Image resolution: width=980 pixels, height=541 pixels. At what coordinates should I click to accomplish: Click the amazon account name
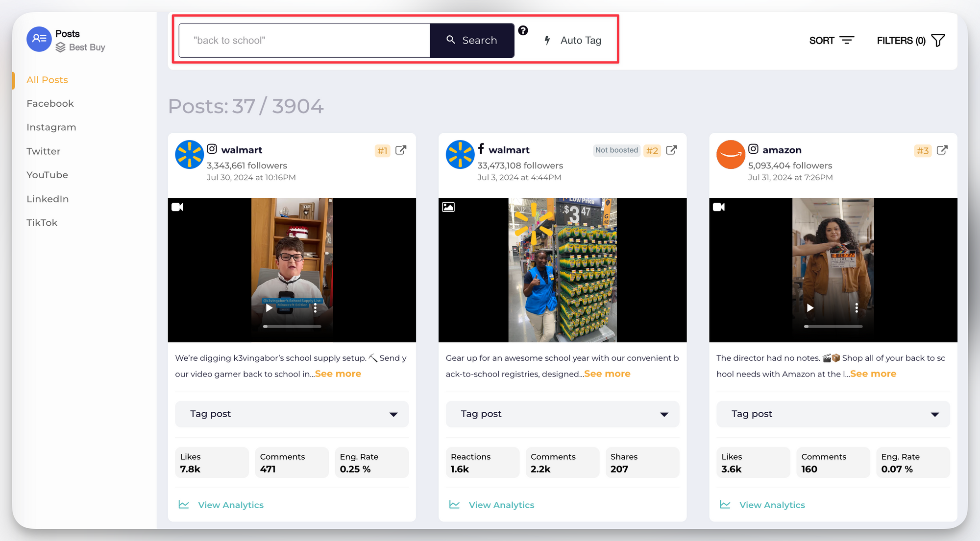[x=782, y=150]
